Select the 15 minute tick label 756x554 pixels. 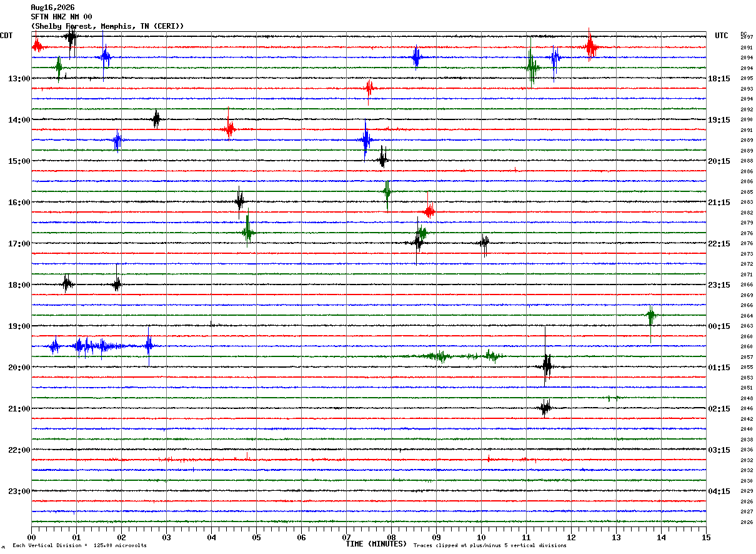[x=706, y=537]
